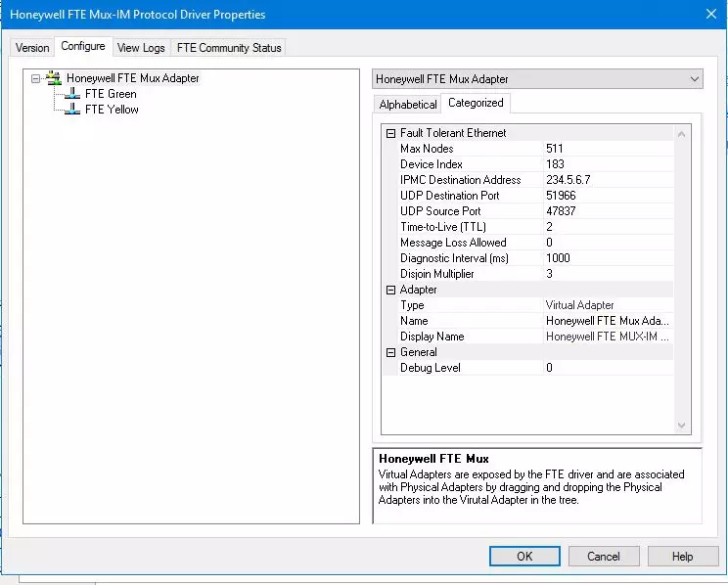Screen dimensions: 728x585
Task: Select the Device Index property label
Action: [432, 164]
